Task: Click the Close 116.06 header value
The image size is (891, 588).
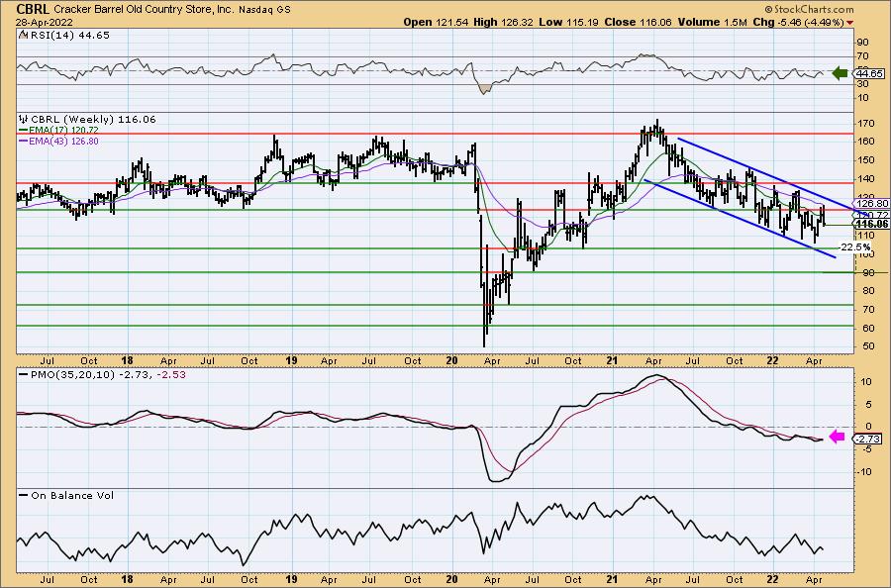Action: (638, 22)
